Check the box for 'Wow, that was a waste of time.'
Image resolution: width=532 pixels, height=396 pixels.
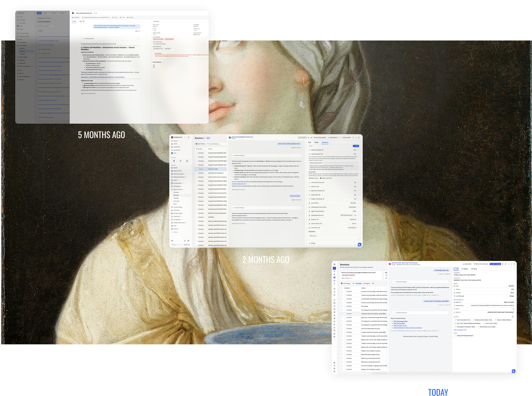coord(341,355)
